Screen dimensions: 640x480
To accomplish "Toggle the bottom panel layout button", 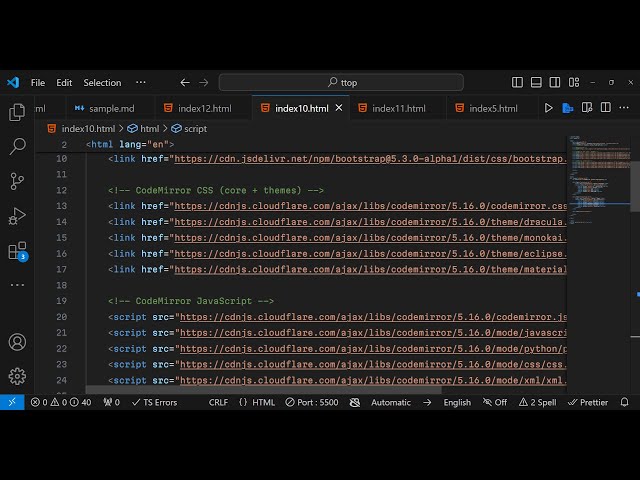I will pos(536,83).
